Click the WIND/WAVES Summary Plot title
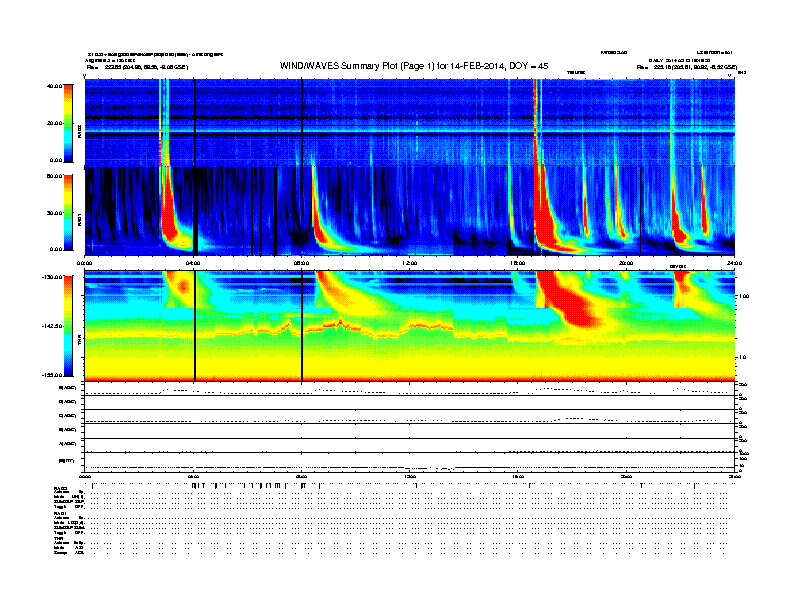Viewport: 792px width, 612px height. [x=414, y=66]
